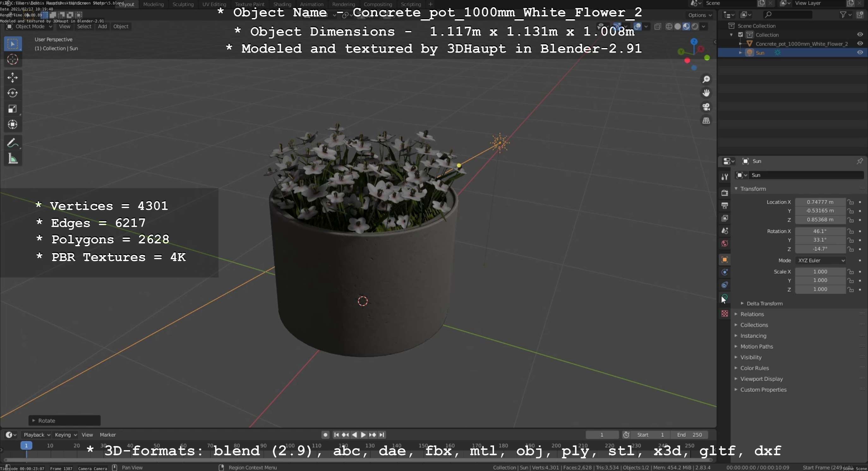Toggle the camera view gizmo
This screenshot has width=868, height=471.
coord(706,107)
